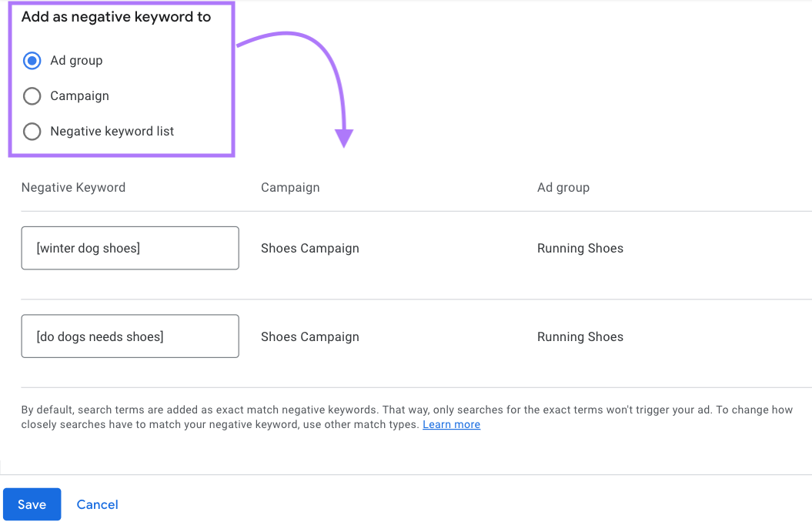Click the Save button

(32, 504)
